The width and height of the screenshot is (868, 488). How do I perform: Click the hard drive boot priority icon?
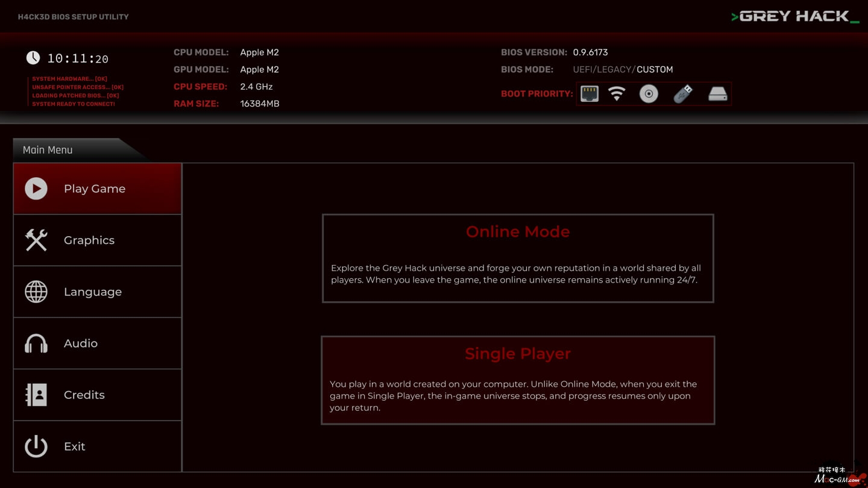click(717, 94)
